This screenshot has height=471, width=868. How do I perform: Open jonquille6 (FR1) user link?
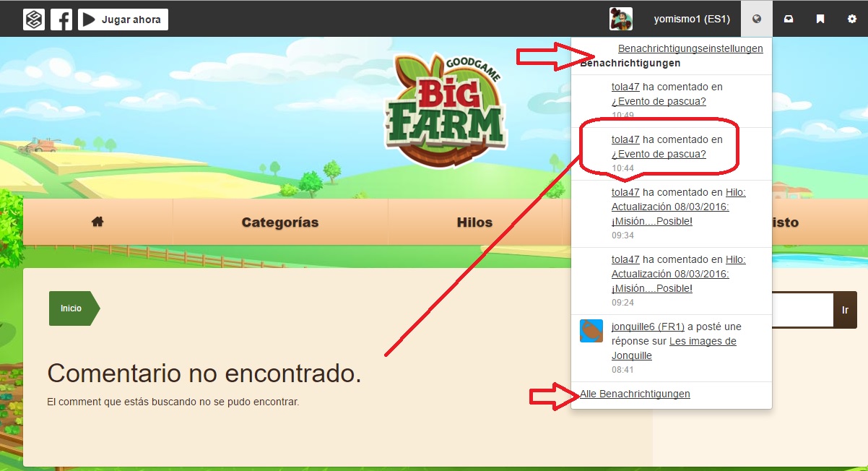point(648,327)
